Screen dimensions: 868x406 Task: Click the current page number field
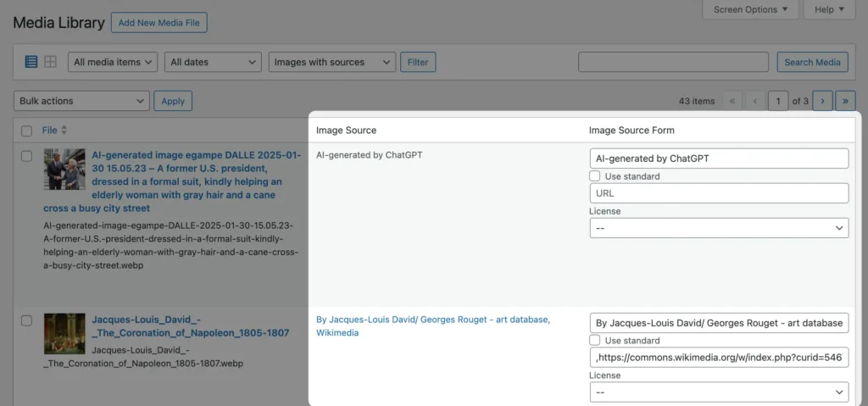(x=778, y=101)
